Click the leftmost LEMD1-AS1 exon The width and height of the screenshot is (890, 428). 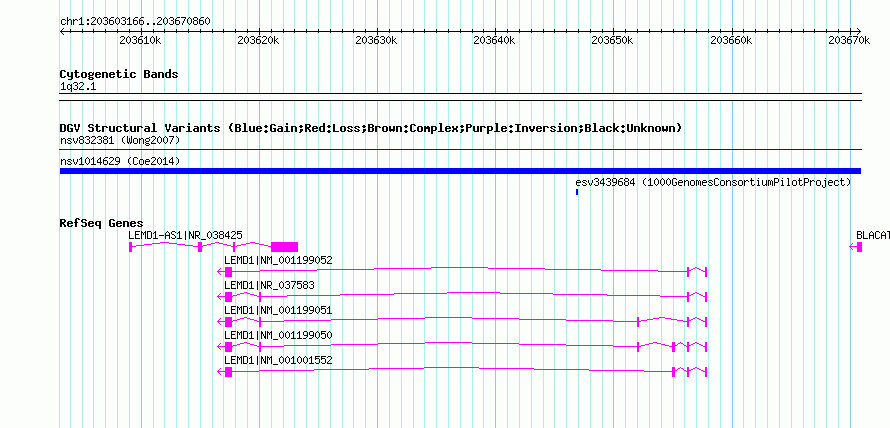pos(131,247)
